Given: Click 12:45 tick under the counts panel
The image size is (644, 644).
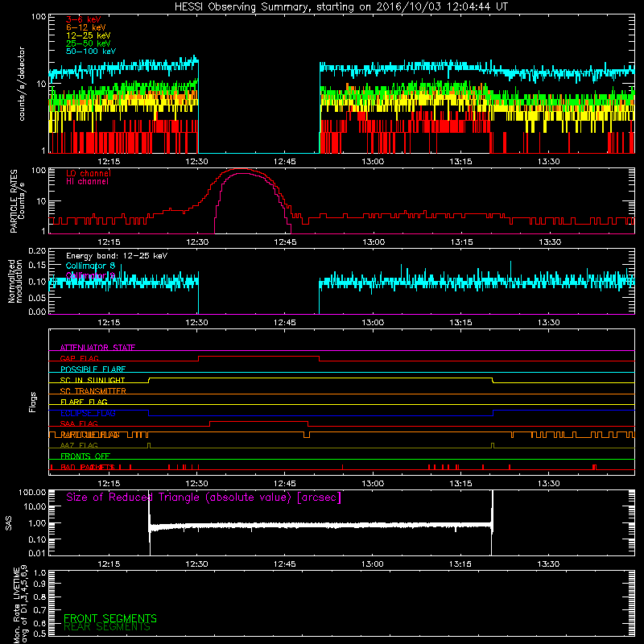Looking at the screenshot, I should [x=285, y=162].
